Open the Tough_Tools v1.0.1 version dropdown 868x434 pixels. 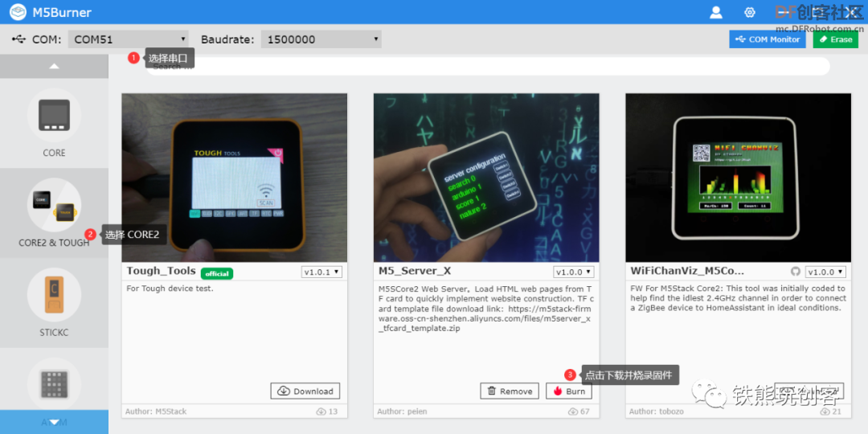(x=321, y=272)
